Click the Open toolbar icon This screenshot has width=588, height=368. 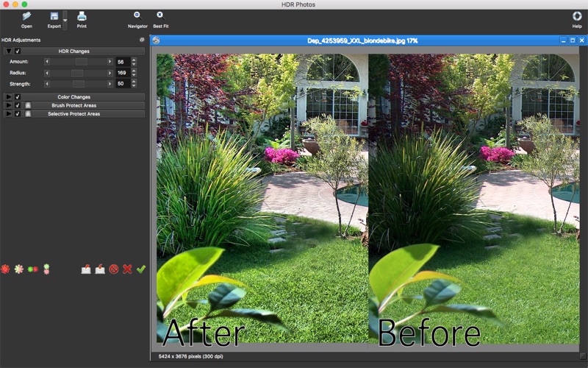tap(26, 16)
